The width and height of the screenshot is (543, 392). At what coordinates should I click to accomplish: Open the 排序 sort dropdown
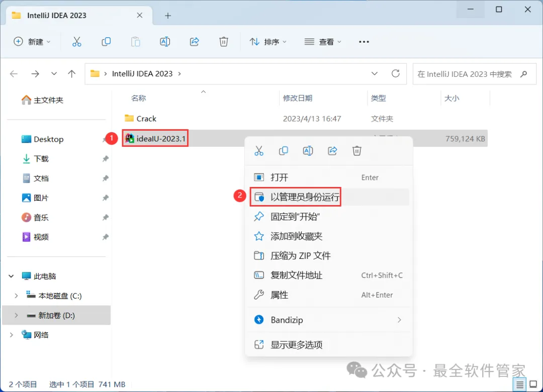click(x=268, y=42)
